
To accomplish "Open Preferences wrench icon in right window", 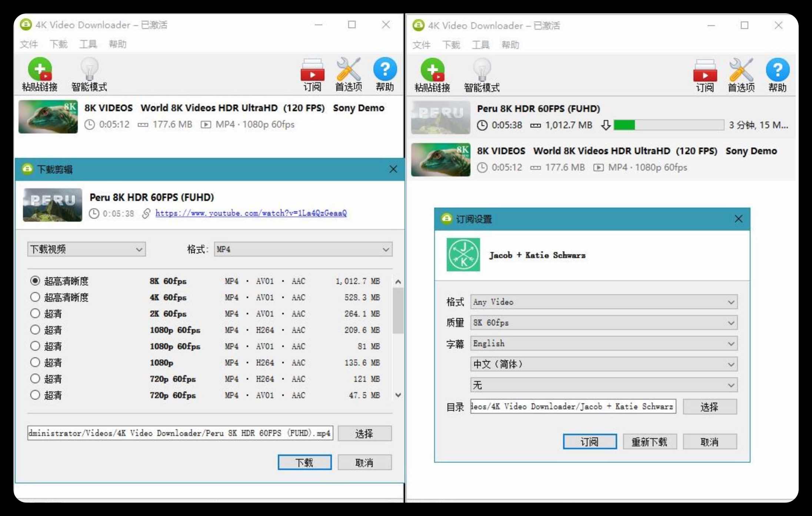I will click(741, 70).
